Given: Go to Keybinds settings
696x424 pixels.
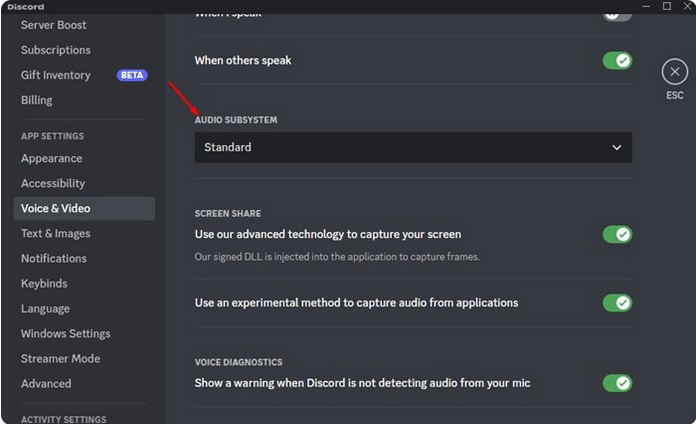Looking at the screenshot, I should (44, 283).
